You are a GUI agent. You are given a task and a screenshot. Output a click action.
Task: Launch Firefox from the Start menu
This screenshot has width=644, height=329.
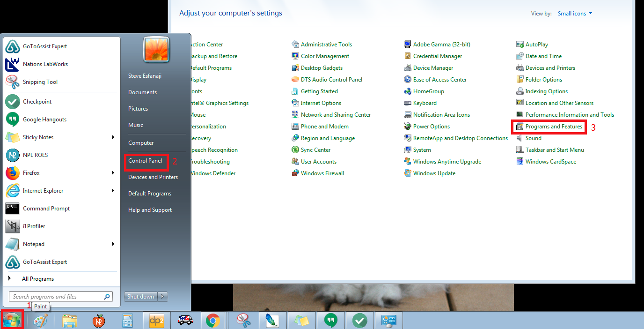click(x=31, y=173)
